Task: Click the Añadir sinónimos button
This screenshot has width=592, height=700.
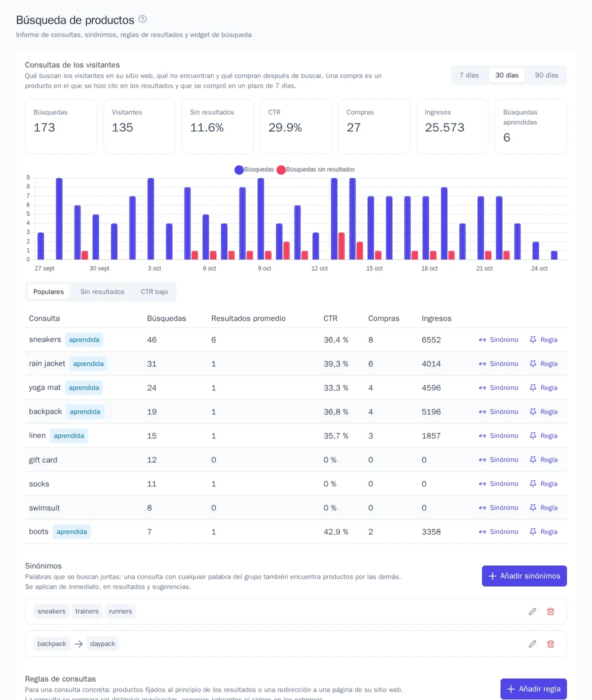Action: click(x=524, y=576)
